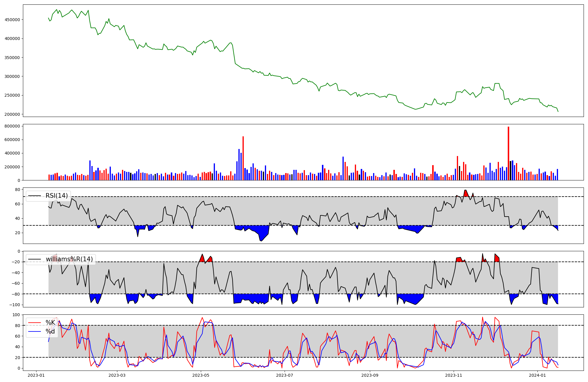Click the 2023-05 date tick label
This screenshot has width=588, height=382.
[x=201, y=375]
